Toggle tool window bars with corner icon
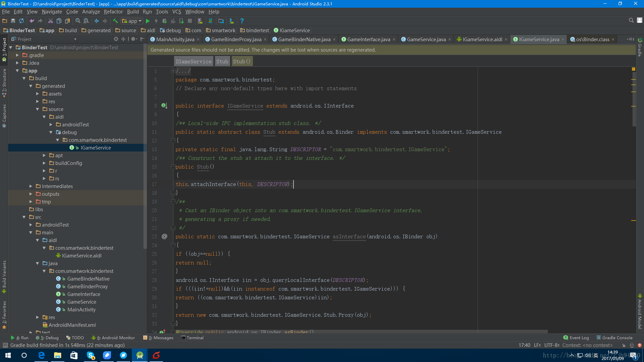Viewport: 644px width, 362px height. [5, 345]
